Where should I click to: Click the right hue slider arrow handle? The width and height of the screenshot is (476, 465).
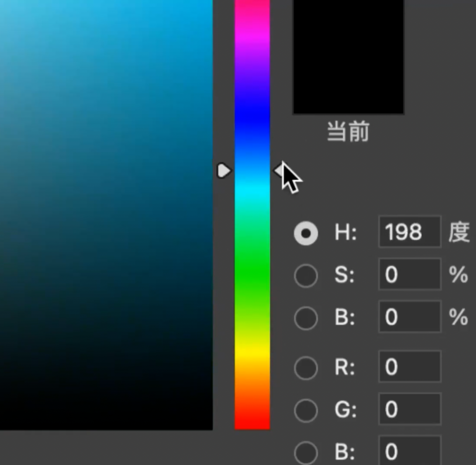(x=278, y=170)
